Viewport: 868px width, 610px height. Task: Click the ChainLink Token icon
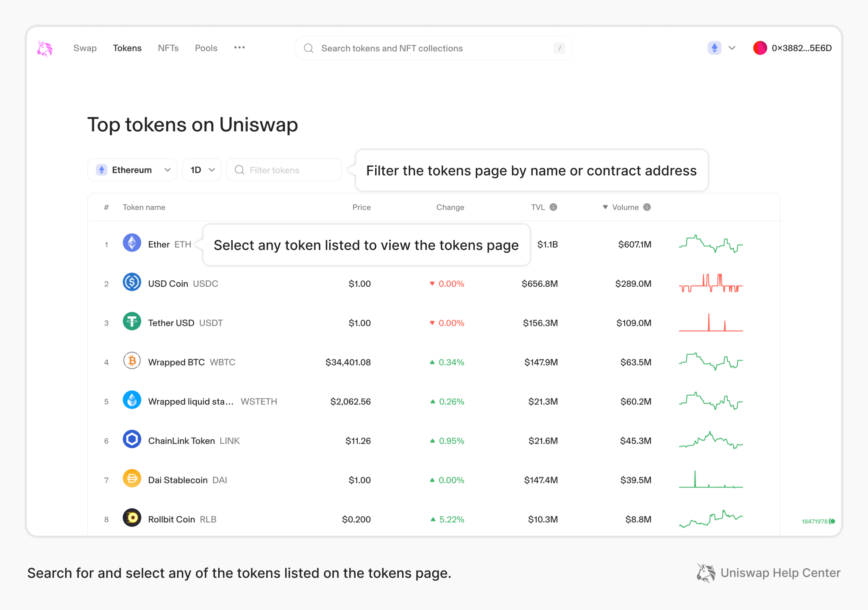(x=132, y=439)
